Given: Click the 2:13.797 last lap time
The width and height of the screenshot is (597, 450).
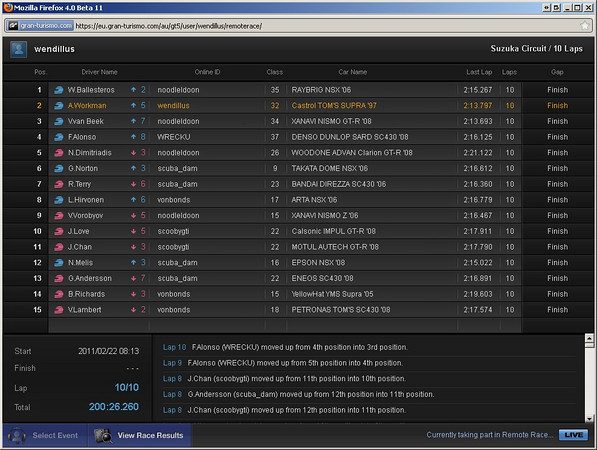Looking at the screenshot, I should tap(478, 105).
